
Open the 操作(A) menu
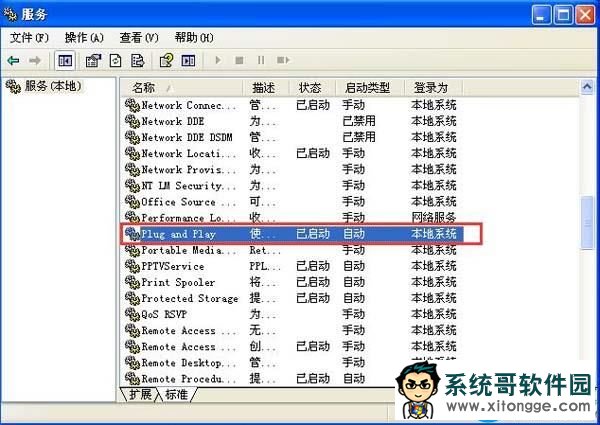pyautogui.click(x=84, y=37)
